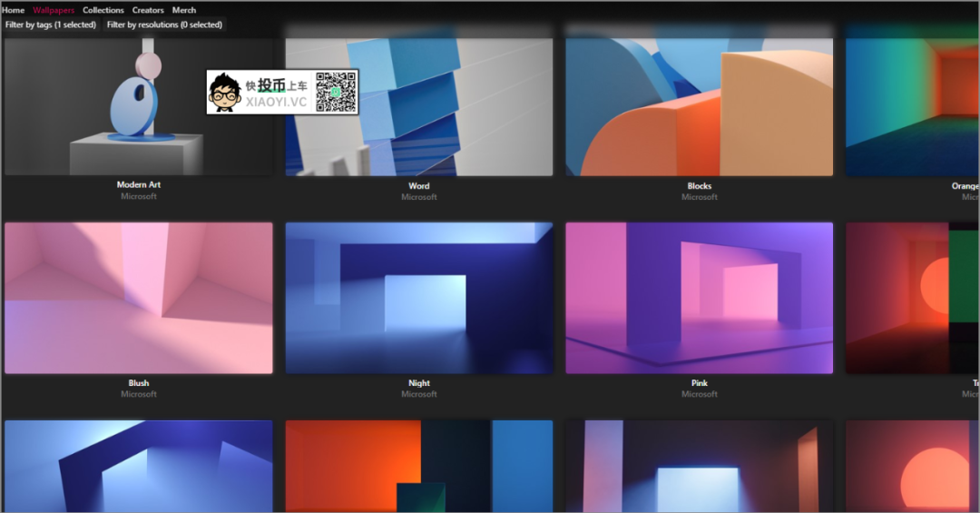Click Microsoft creator under Blocks

[700, 197]
